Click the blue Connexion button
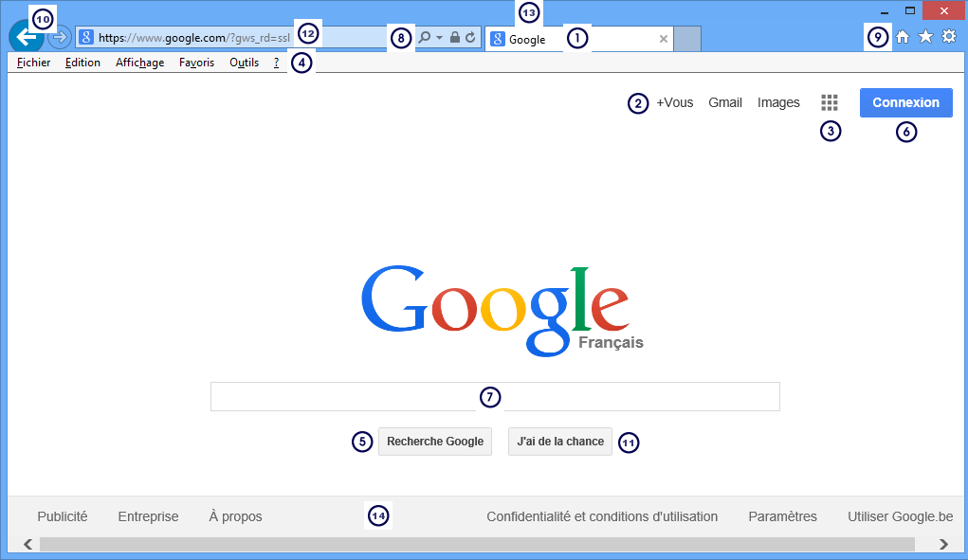 point(905,102)
